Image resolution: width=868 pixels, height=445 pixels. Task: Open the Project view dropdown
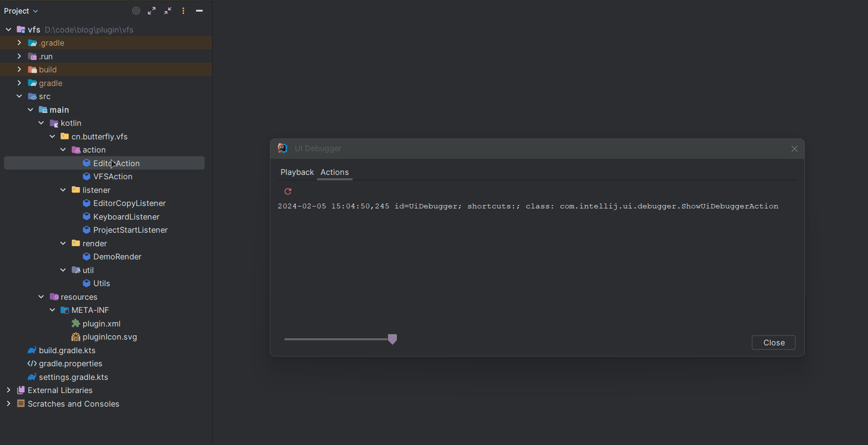click(x=21, y=11)
